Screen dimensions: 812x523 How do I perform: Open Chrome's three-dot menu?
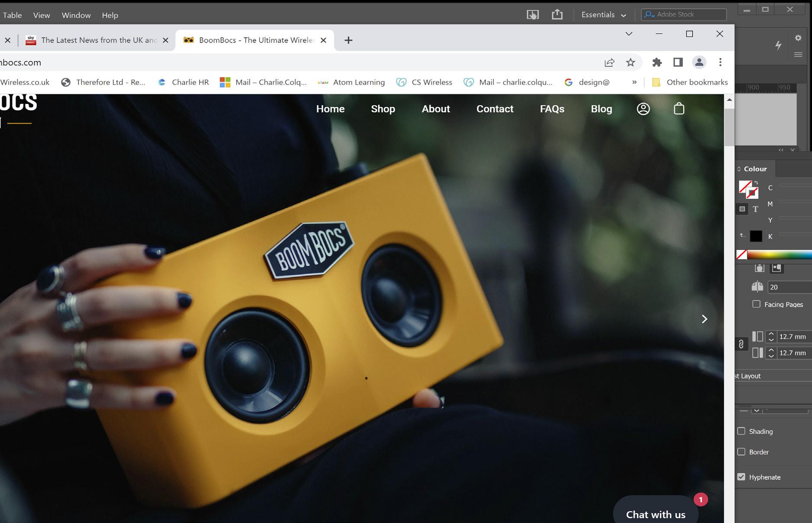coord(720,62)
